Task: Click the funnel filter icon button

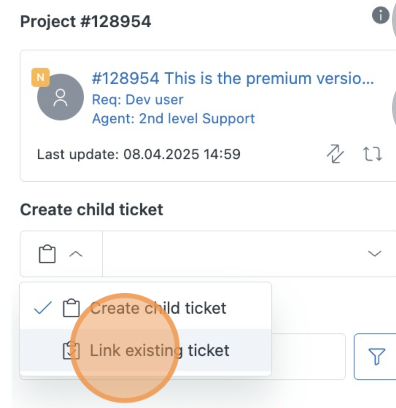Action: pos(376,356)
